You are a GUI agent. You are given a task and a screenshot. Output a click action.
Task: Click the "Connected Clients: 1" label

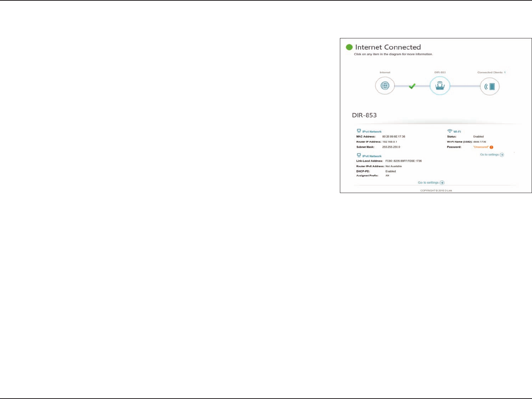click(491, 72)
